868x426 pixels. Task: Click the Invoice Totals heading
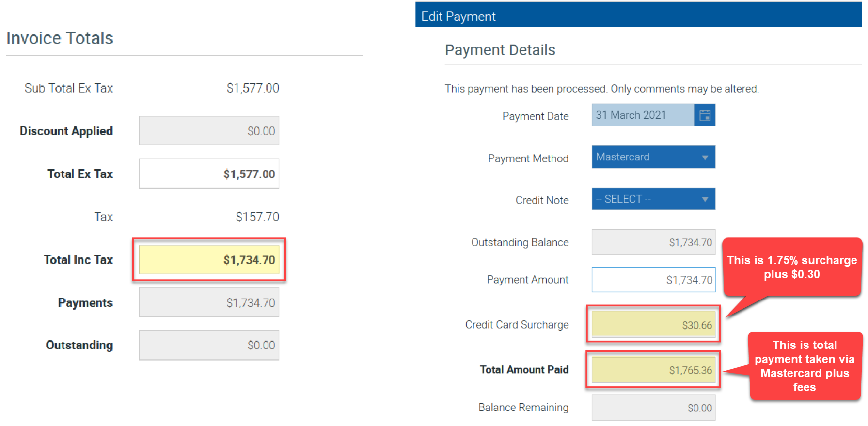point(60,38)
